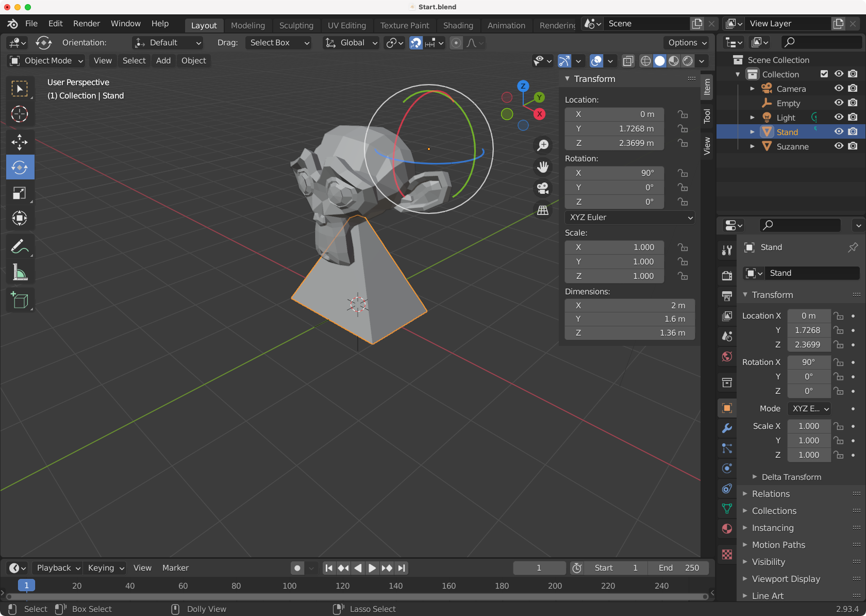Select the 3D Cursor tool

click(20, 114)
